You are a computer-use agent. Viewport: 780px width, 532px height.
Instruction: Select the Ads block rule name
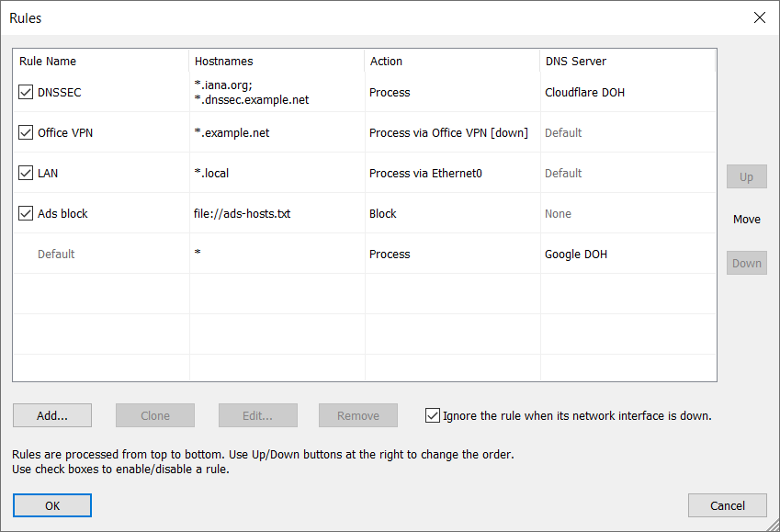tap(62, 213)
